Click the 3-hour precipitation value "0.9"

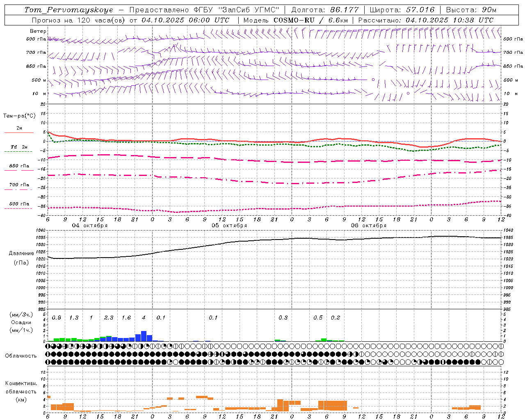pos(57,318)
